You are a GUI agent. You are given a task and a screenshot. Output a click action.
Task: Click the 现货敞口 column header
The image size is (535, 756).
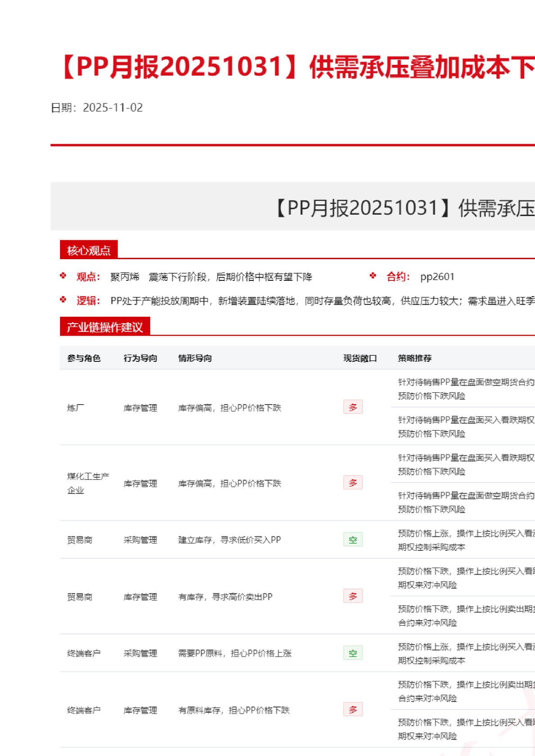point(360,358)
